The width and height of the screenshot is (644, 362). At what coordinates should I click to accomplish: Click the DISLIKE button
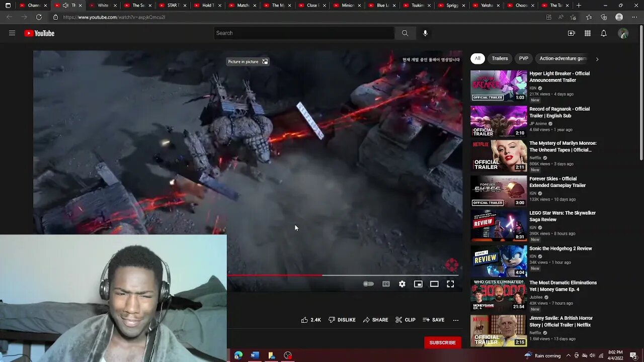[342, 320]
